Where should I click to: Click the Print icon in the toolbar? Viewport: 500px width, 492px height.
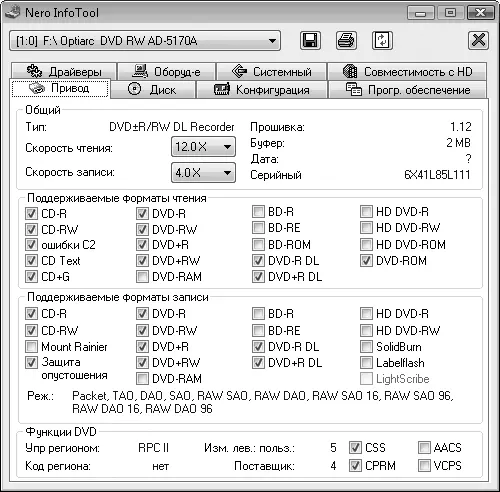click(x=346, y=41)
